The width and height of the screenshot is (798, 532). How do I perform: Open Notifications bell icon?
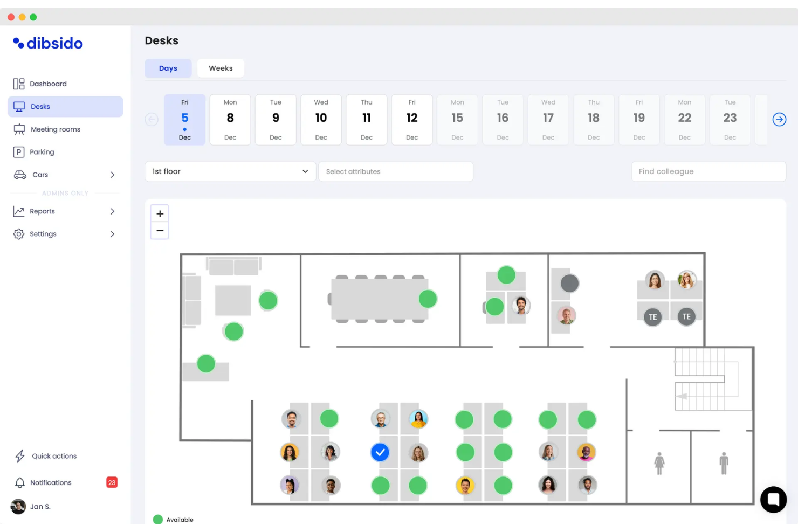pos(20,482)
